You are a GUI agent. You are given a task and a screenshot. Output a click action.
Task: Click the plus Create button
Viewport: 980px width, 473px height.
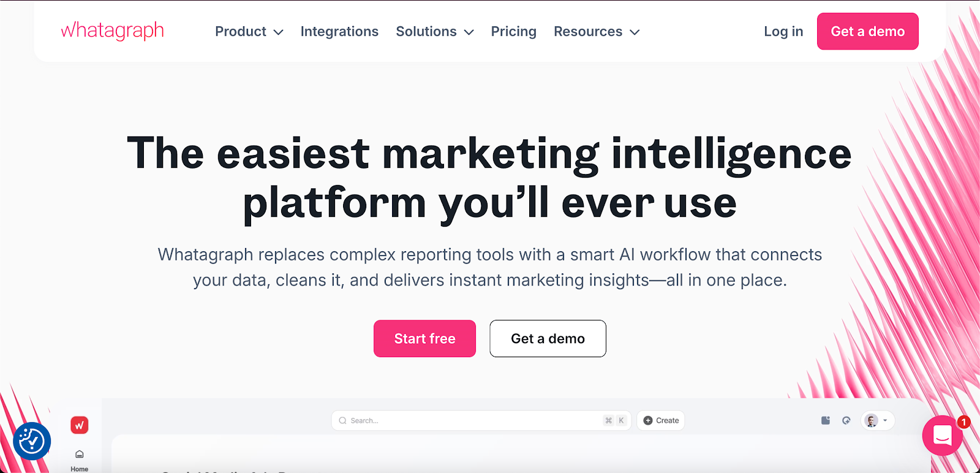[661, 420]
